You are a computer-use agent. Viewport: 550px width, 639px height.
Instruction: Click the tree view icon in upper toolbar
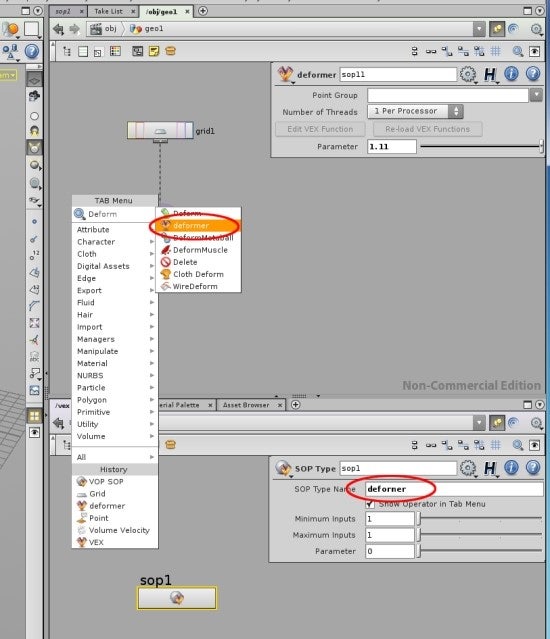67,51
